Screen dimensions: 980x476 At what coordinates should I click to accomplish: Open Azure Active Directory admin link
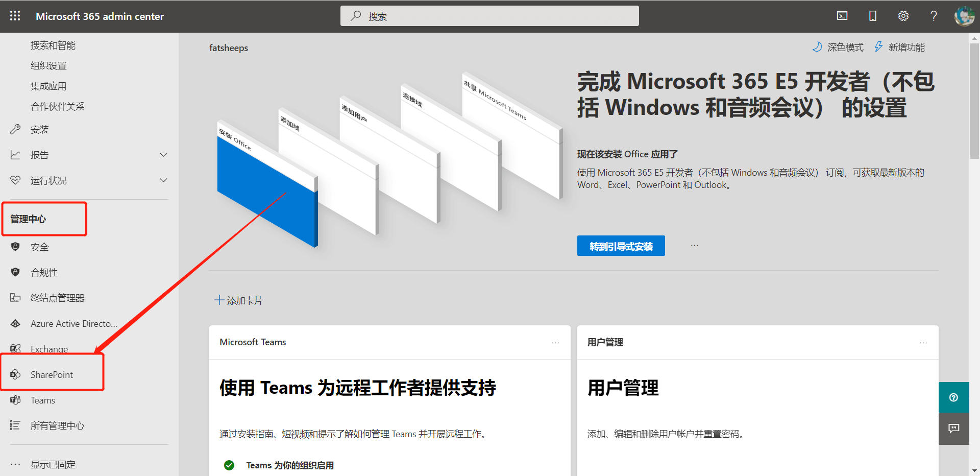click(x=74, y=323)
